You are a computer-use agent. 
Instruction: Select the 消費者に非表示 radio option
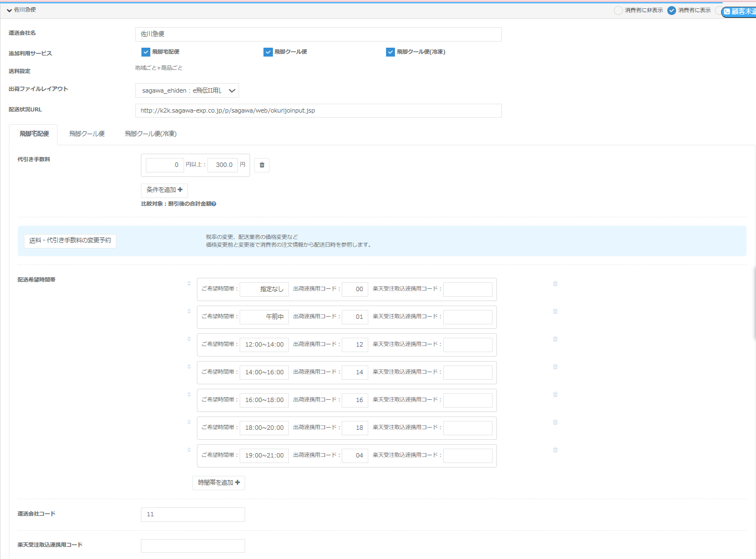618,11
